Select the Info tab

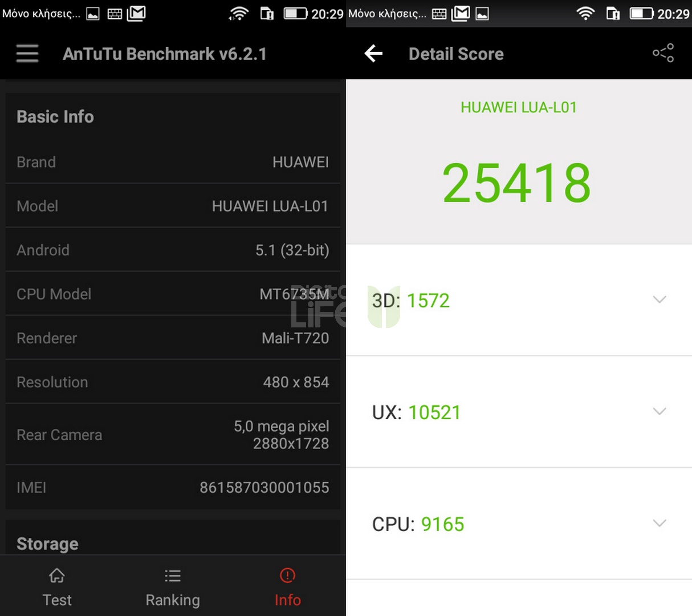coord(287,587)
